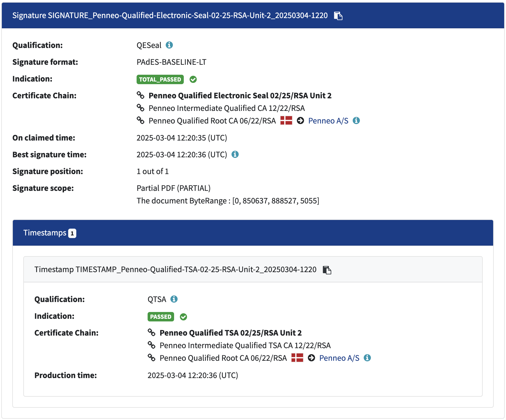Image resolution: width=506 pixels, height=420 pixels.
Task: Open chain icon for Intermediate Qualified TSA CA
Action: (152, 345)
